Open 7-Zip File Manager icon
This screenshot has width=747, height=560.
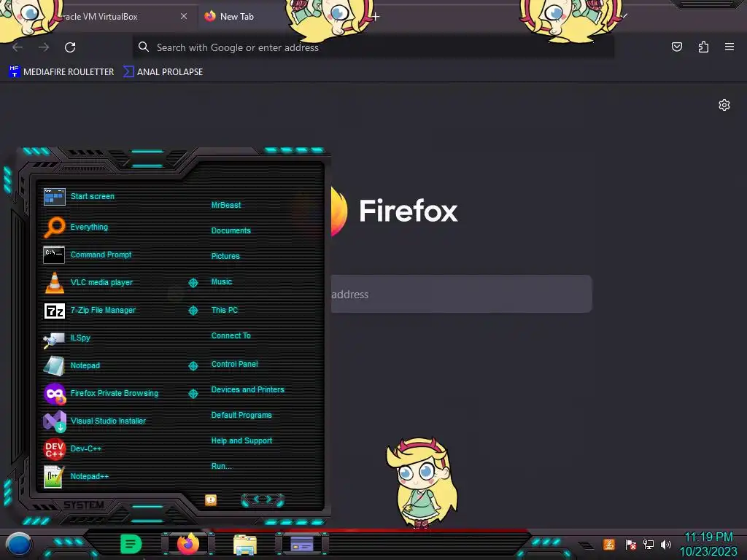(x=54, y=311)
